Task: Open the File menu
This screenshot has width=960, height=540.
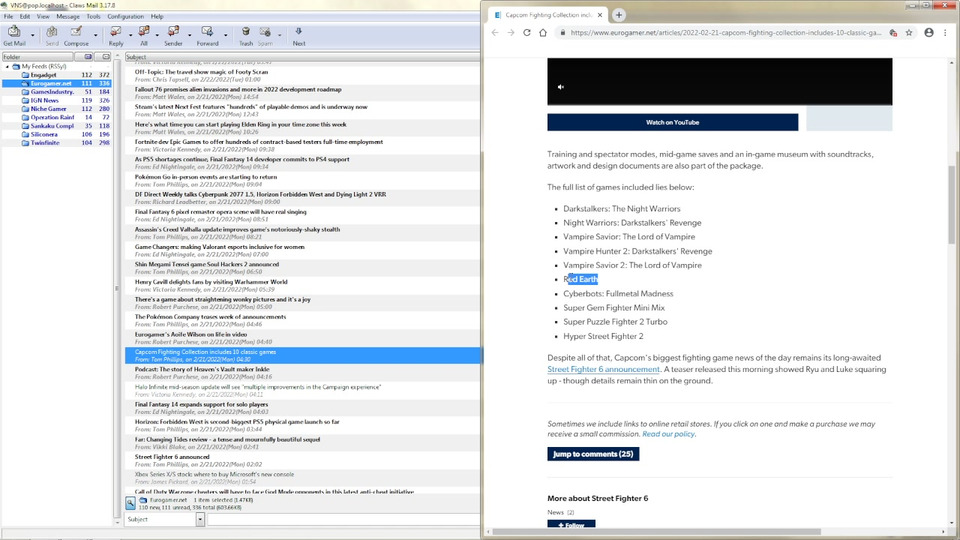Action: tap(8, 17)
